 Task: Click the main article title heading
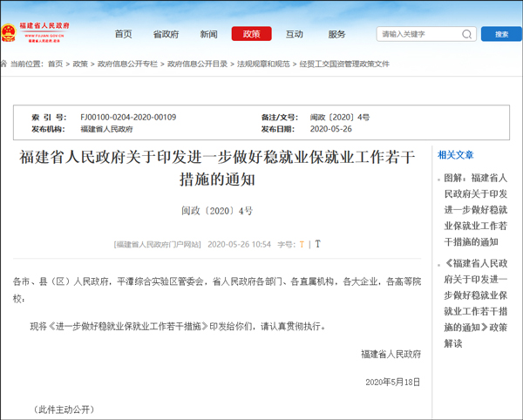coord(217,168)
